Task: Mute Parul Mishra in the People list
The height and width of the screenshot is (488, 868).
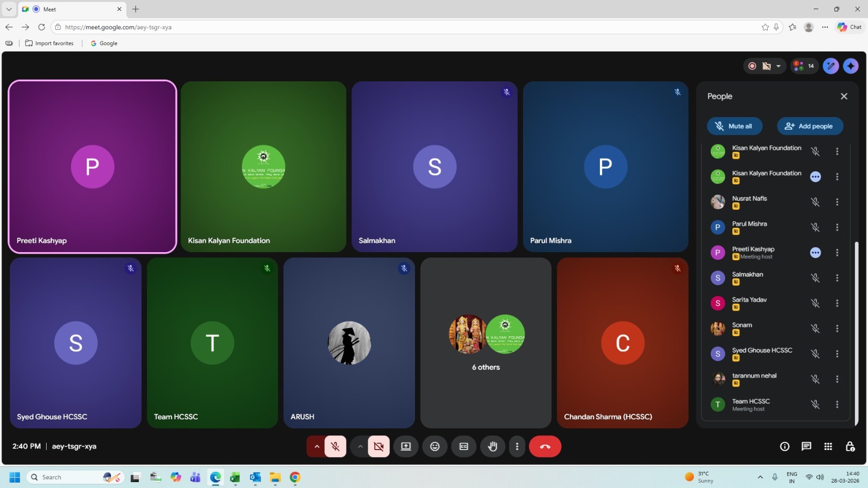Action: pos(815,227)
